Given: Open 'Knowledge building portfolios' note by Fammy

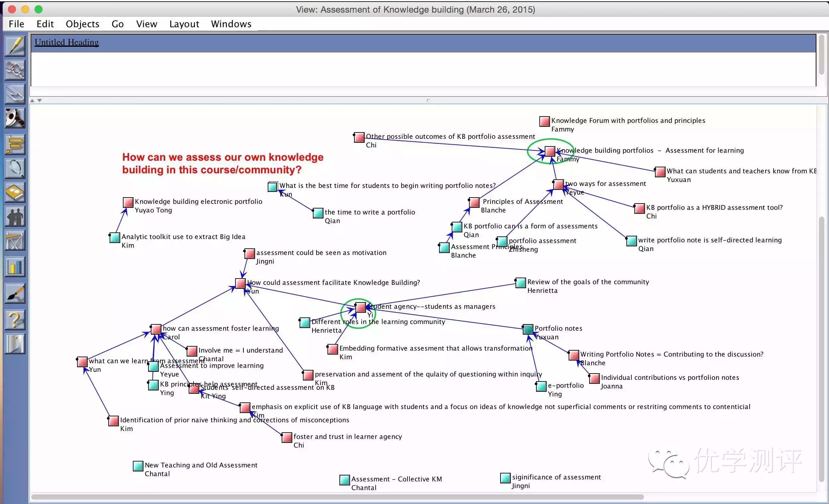Looking at the screenshot, I should [x=550, y=151].
